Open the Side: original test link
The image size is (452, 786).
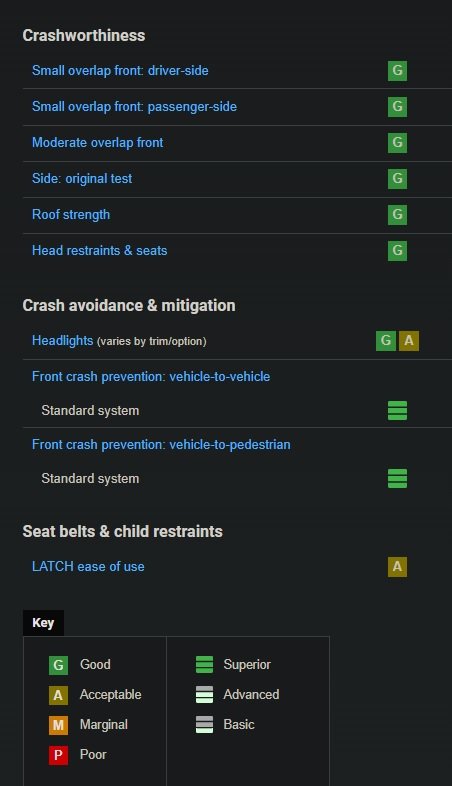(x=82, y=179)
